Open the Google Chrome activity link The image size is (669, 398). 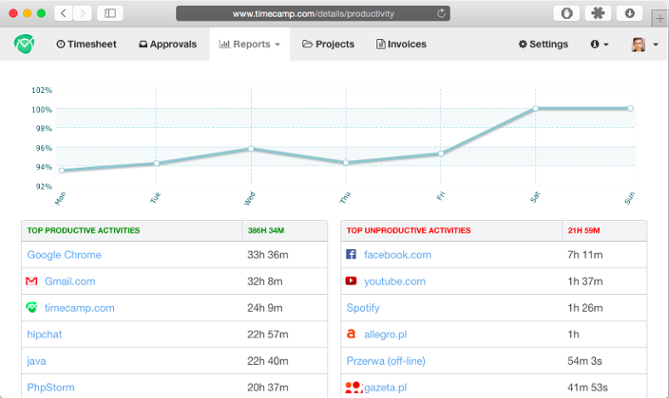(64, 255)
